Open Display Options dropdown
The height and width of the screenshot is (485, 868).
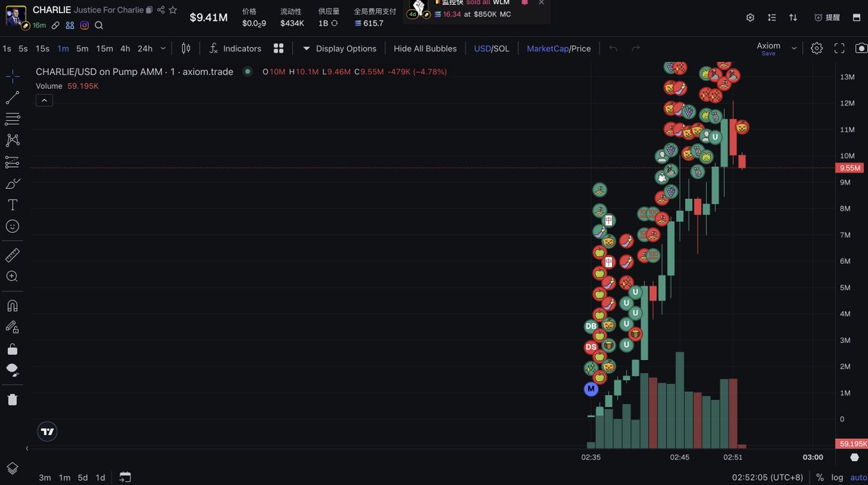(339, 48)
